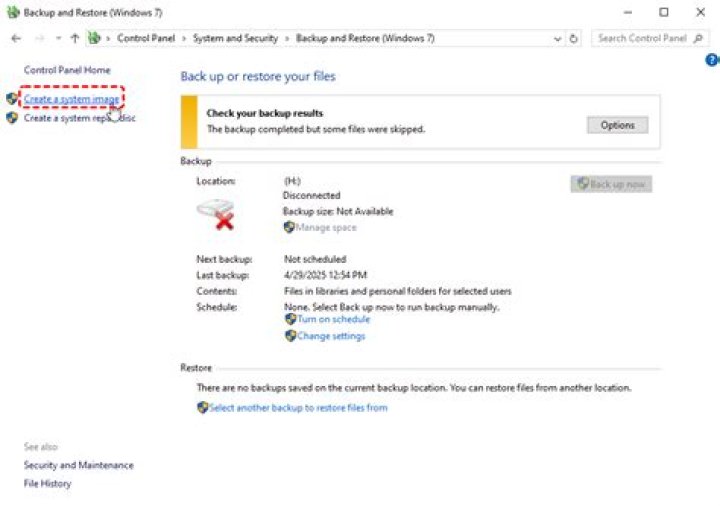Screen dimensions: 720x506
Task: Click 'Check your backup results' heading
Action: click(x=264, y=113)
